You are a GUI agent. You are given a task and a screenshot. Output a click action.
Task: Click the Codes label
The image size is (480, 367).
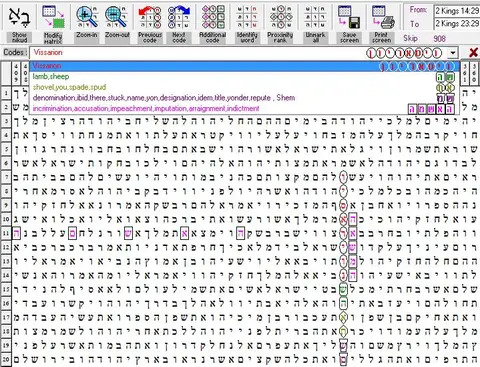15,52
